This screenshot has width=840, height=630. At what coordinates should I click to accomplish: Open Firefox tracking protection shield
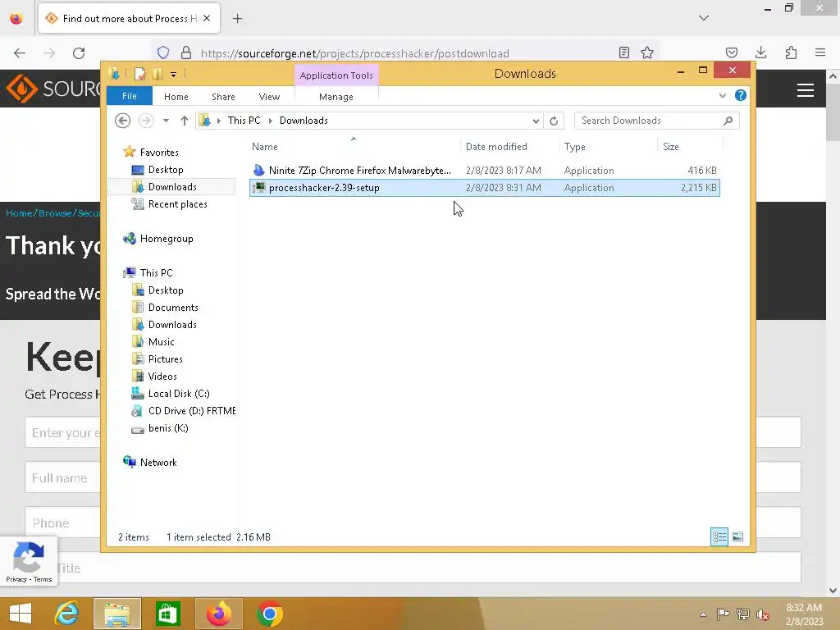click(x=163, y=52)
